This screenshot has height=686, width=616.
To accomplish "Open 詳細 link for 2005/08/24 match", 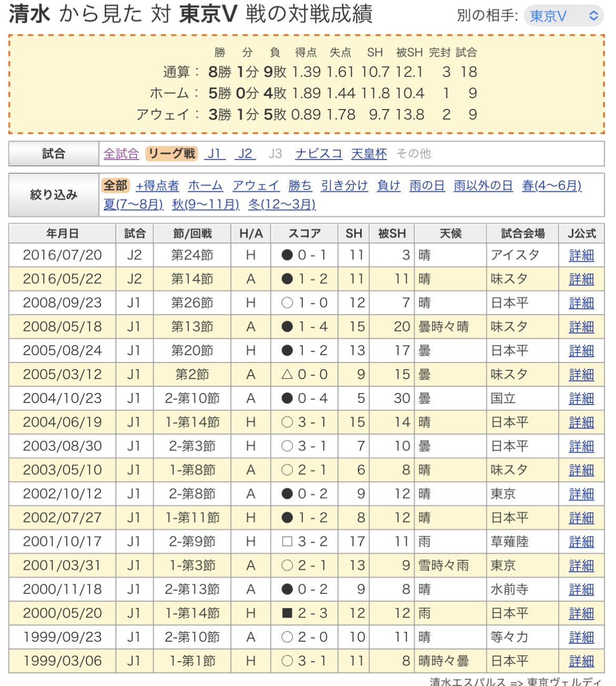I will pos(581,350).
